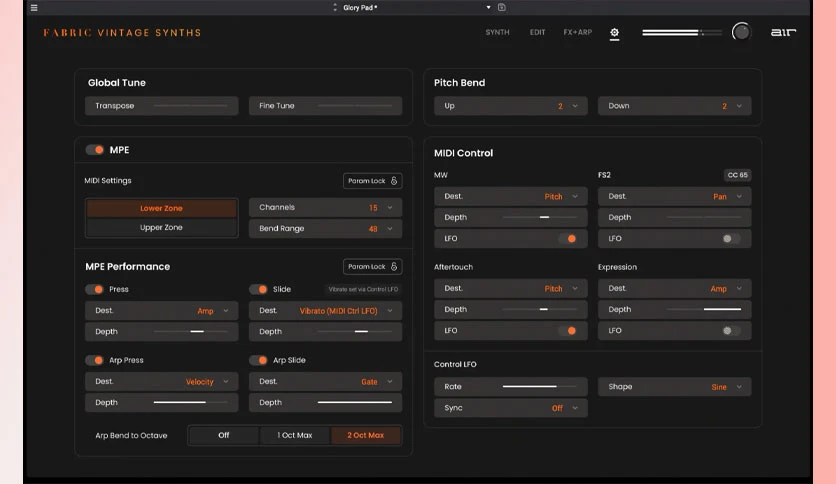Viewport: 836px width, 484px height.
Task: Open the hamburger menu icon
Action: 34,7
